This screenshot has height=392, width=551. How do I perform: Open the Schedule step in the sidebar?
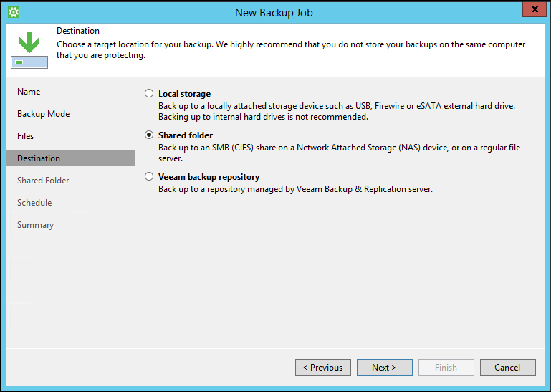(x=34, y=203)
